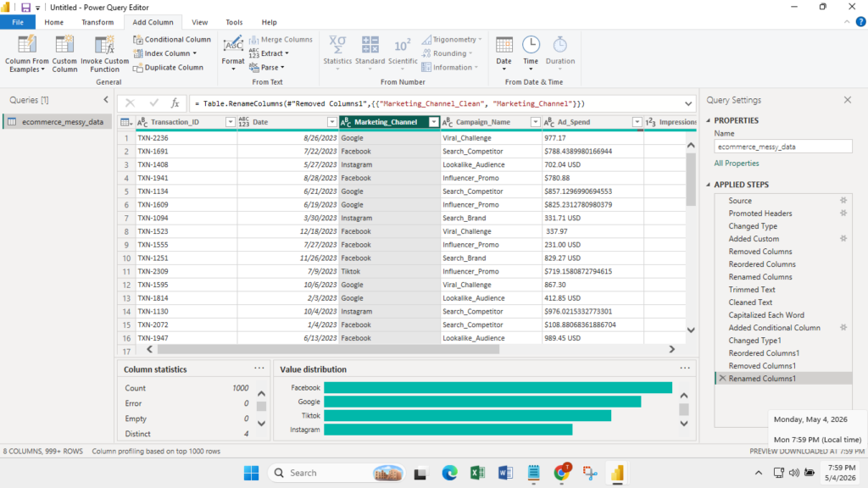Open All Properties link
868x488 pixels.
coord(737,164)
